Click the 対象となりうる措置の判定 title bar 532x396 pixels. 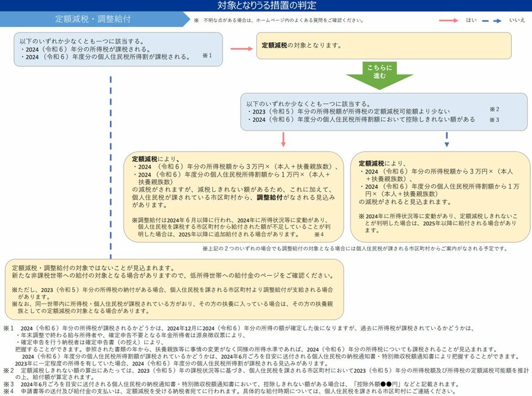[x=266, y=5]
